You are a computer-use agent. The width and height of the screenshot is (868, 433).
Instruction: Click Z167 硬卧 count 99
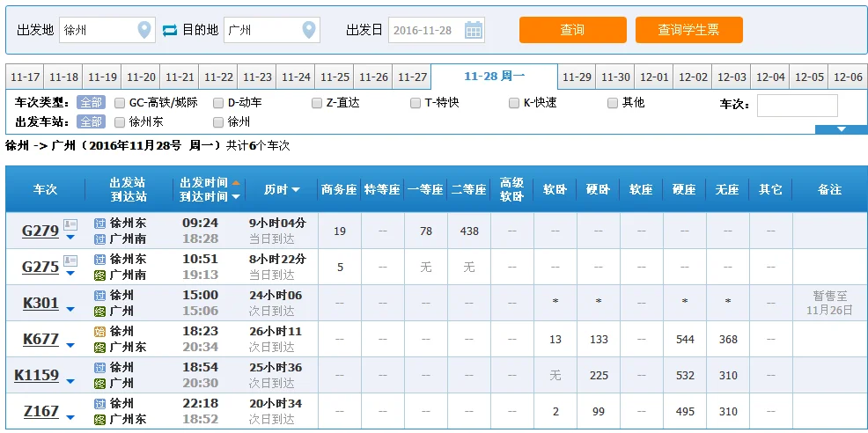point(599,411)
